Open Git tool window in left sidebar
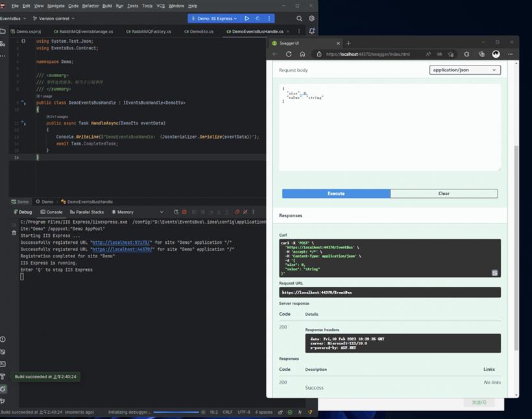 coord(3,401)
